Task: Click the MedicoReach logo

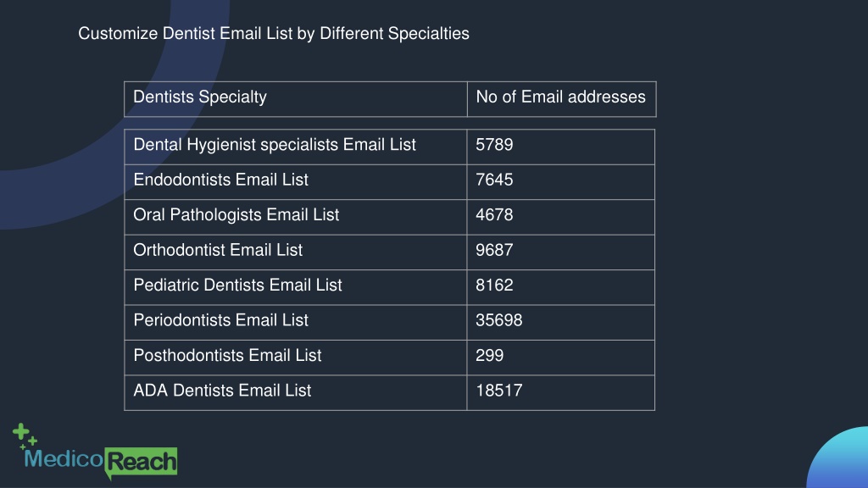Action: (95, 452)
